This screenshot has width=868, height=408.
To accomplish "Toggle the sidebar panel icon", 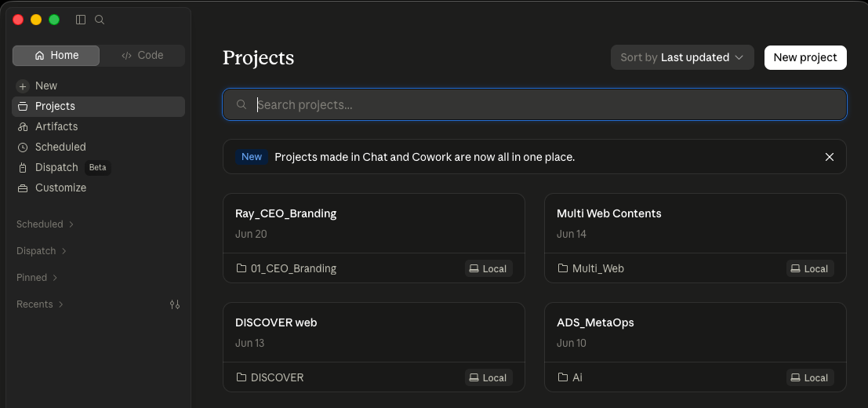I will 81,20.
